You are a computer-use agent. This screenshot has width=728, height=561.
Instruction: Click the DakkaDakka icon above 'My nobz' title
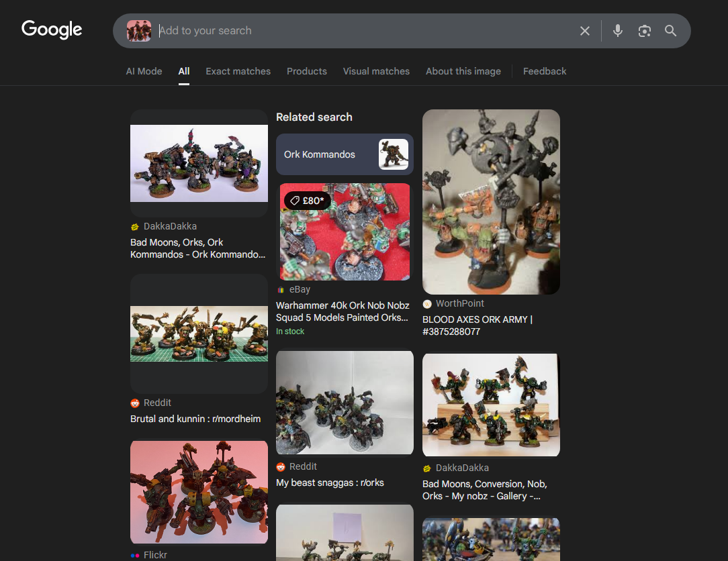click(427, 468)
